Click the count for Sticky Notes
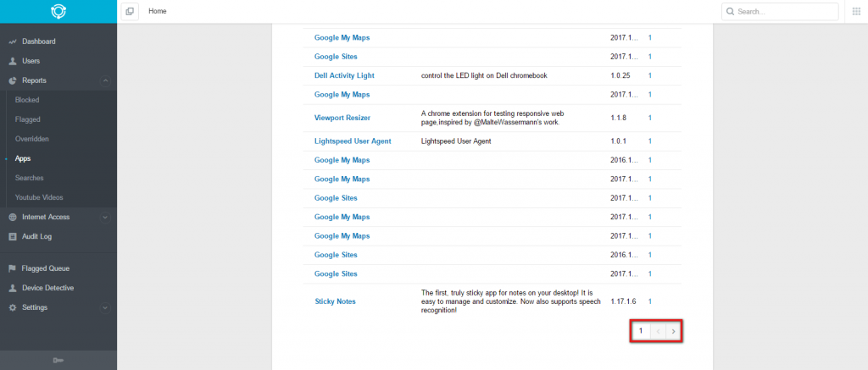Screen dimensions: 868x370 pos(650,301)
